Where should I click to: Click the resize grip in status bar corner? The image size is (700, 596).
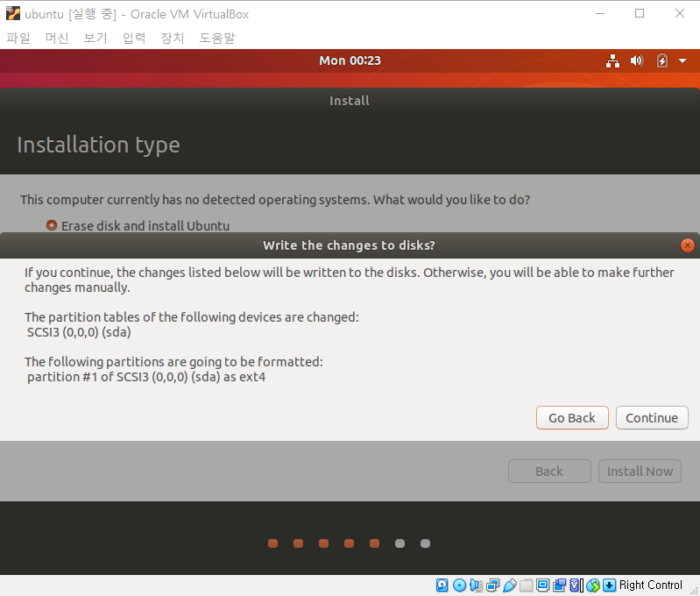(x=693, y=591)
